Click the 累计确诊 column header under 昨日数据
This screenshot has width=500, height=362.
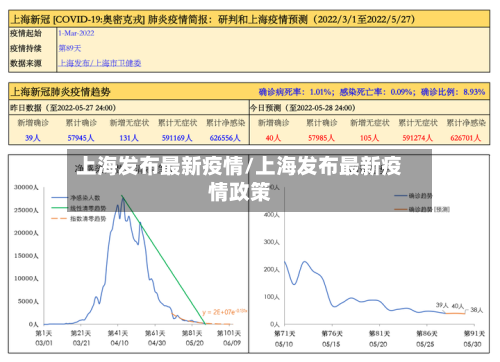[x=81, y=123]
